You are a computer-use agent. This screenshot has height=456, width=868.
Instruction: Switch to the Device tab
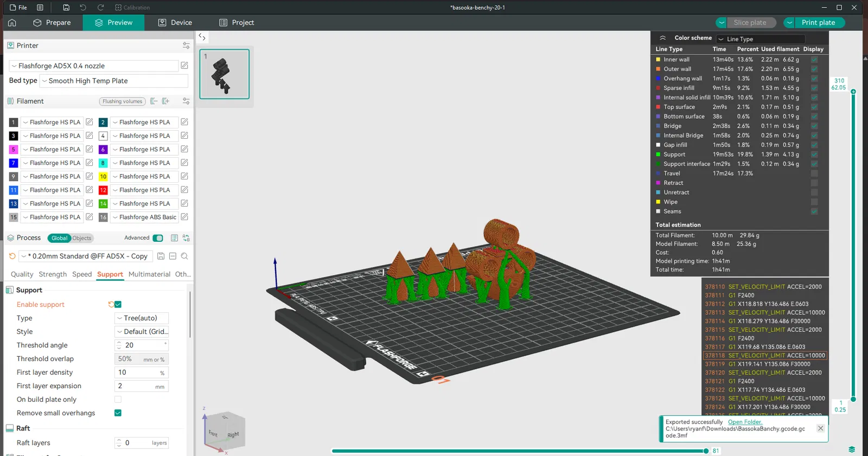pos(175,23)
